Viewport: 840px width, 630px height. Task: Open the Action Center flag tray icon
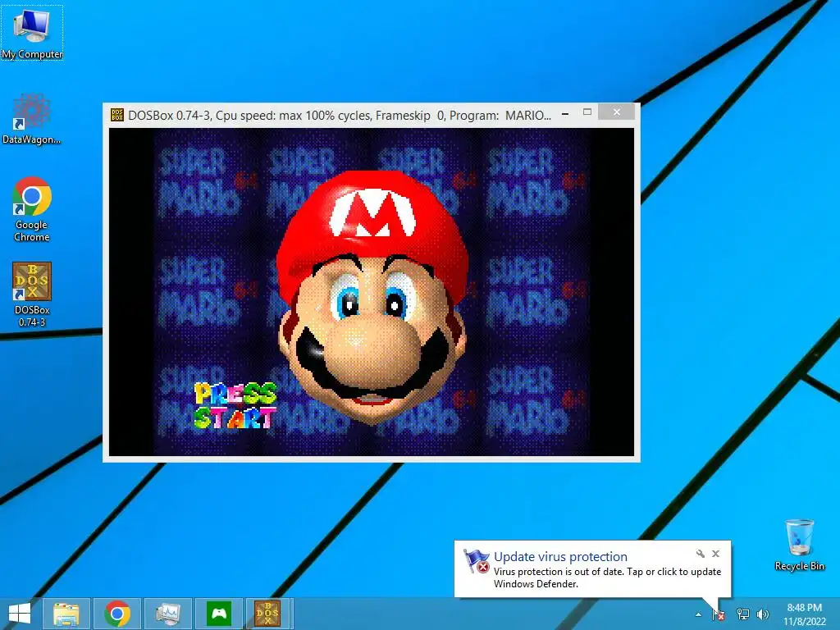(x=719, y=614)
